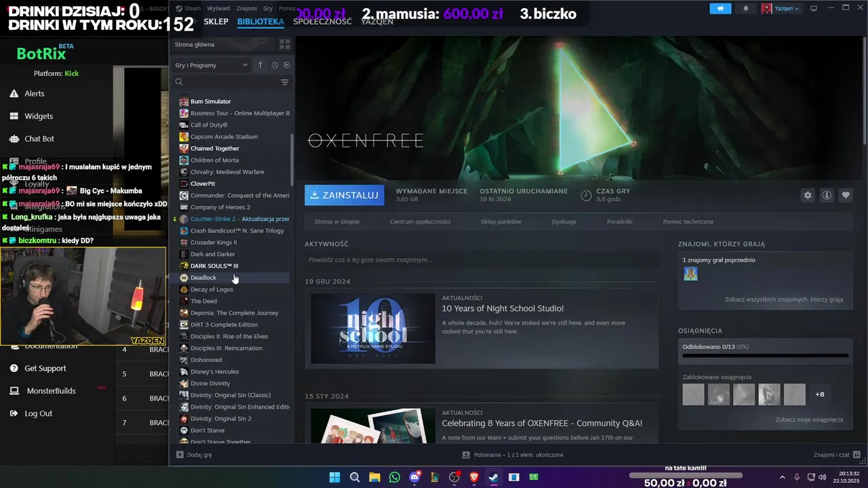Go to BIBLIOTEKA tab
This screenshot has height=488, width=868.
[x=260, y=22]
